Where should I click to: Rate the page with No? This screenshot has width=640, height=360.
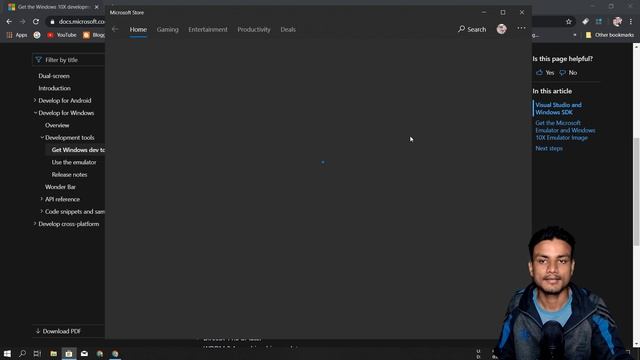pos(568,73)
